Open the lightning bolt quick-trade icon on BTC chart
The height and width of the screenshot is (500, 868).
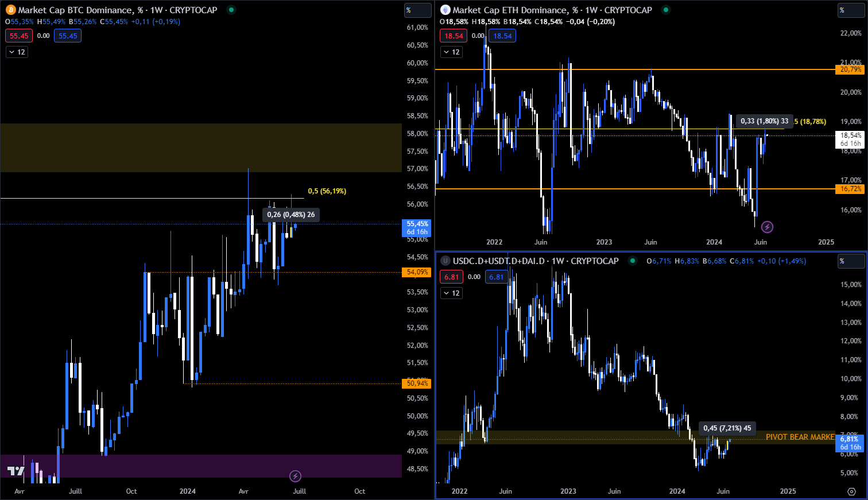(x=295, y=476)
